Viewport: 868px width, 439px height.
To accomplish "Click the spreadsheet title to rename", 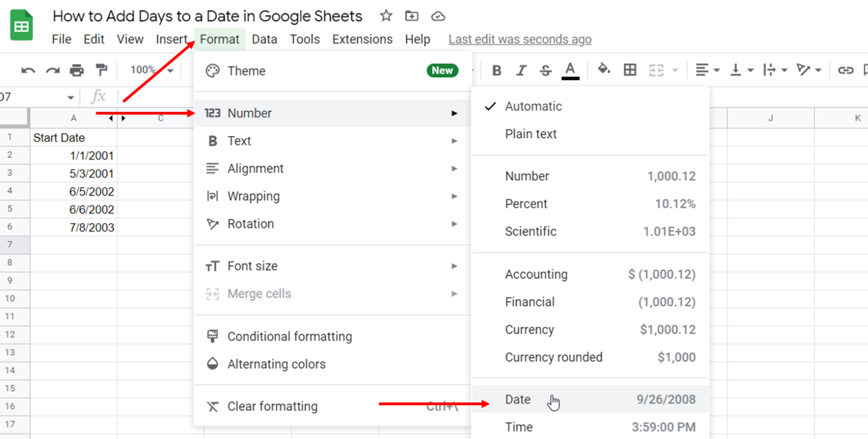I will tap(207, 16).
